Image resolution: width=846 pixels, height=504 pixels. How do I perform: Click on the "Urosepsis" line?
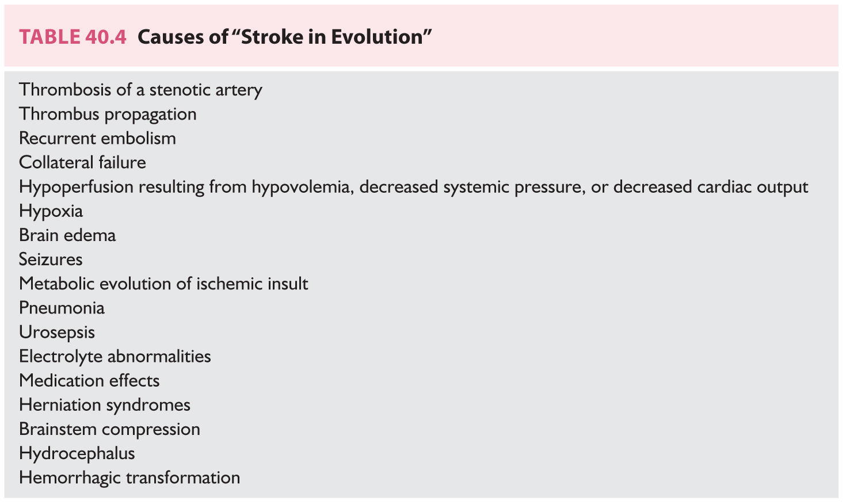[57, 333]
